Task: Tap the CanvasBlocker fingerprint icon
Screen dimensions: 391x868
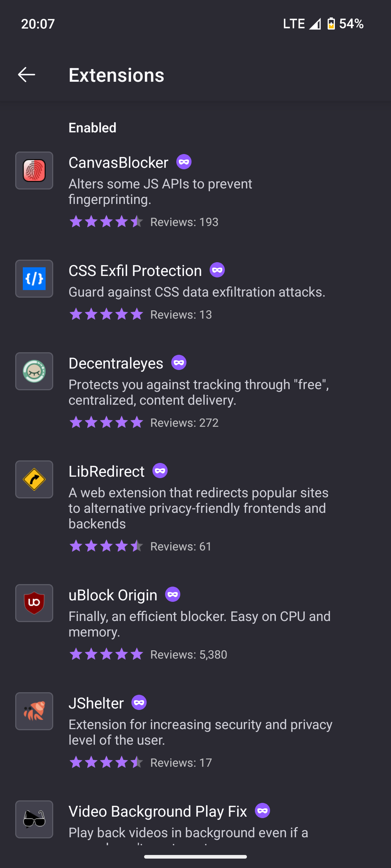Action: (34, 171)
